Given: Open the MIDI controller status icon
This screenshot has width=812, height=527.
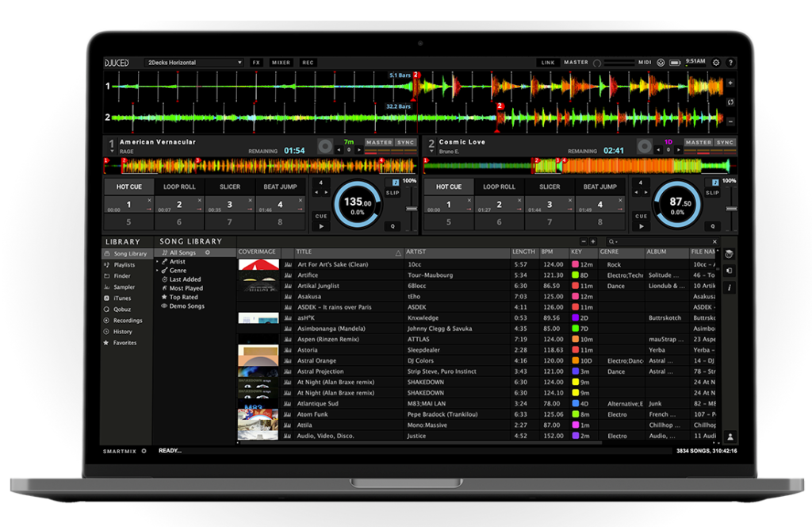Looking at the screenshot, I should click(661, 62).
